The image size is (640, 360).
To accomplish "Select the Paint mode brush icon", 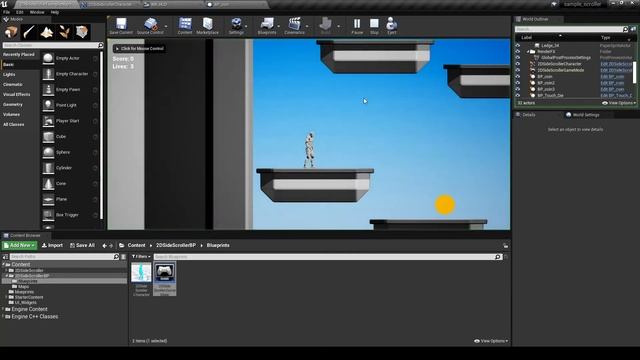I will pyautogui.click(x=29, y=32).
